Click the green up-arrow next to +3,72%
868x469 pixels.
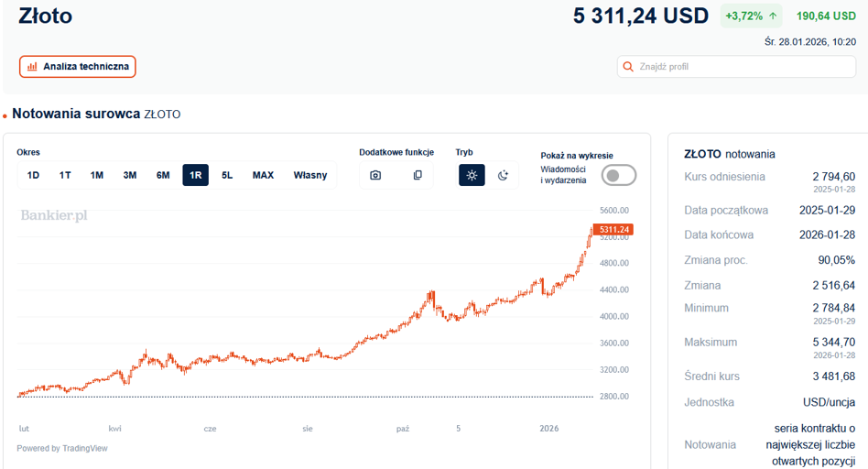[x=773, y=16]
